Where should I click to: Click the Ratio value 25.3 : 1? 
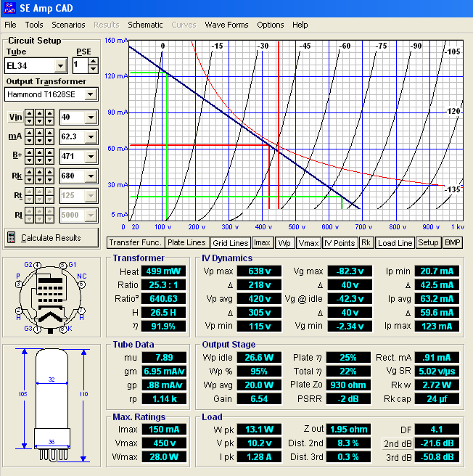pos(163,285)
